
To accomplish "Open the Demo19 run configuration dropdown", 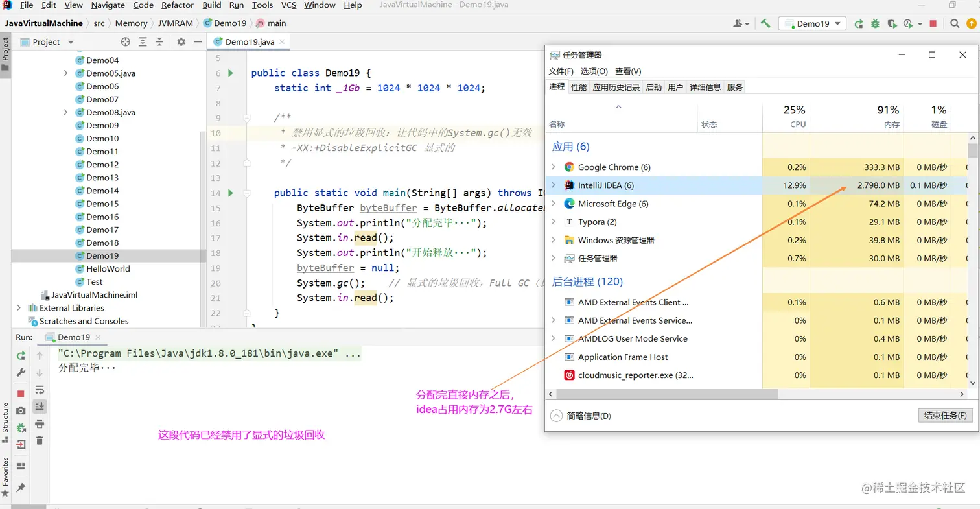I will coord(813,23).
